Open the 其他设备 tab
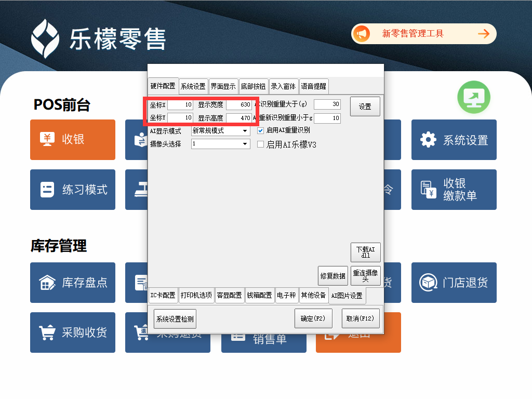 pos(313,295)
